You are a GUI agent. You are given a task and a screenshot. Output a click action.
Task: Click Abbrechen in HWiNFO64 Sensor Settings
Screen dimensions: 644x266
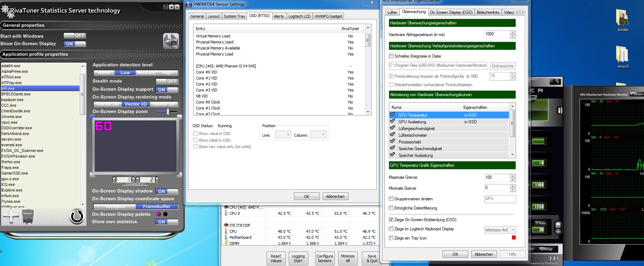[335, 196]
